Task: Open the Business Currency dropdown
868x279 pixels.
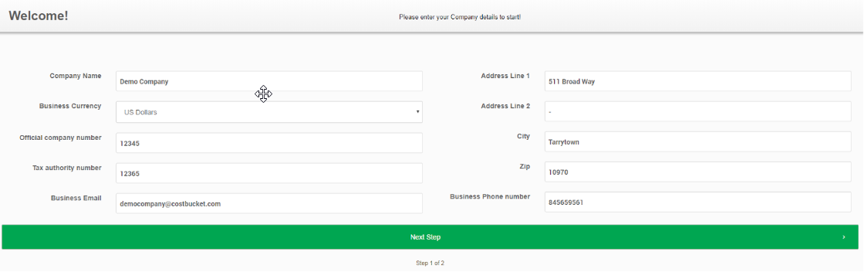Action: 269,112
